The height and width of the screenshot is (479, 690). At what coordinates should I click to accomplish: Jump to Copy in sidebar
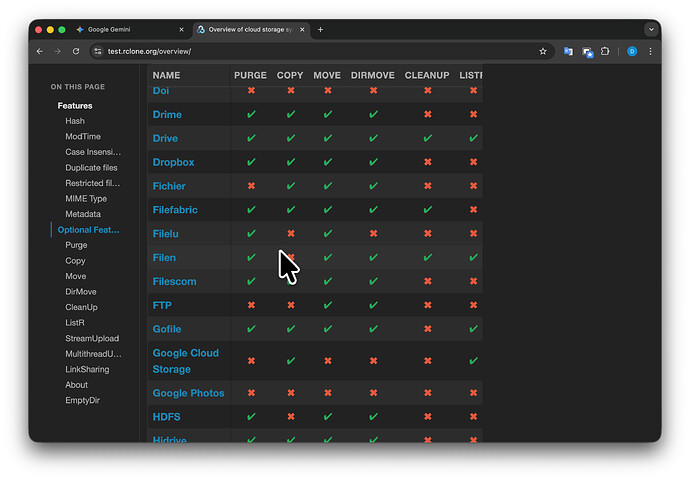coord(75,261)
